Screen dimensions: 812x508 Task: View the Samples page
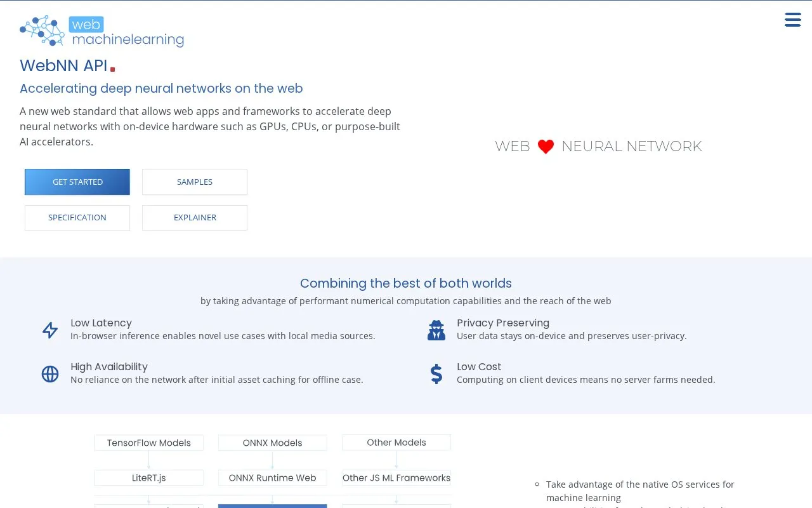click(x=195, y=182)
